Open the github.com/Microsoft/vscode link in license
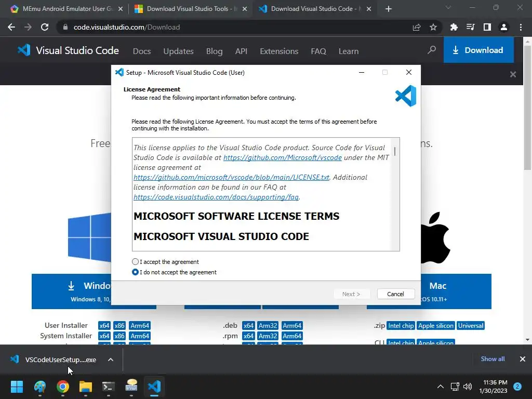 click(x=282, y=157)
